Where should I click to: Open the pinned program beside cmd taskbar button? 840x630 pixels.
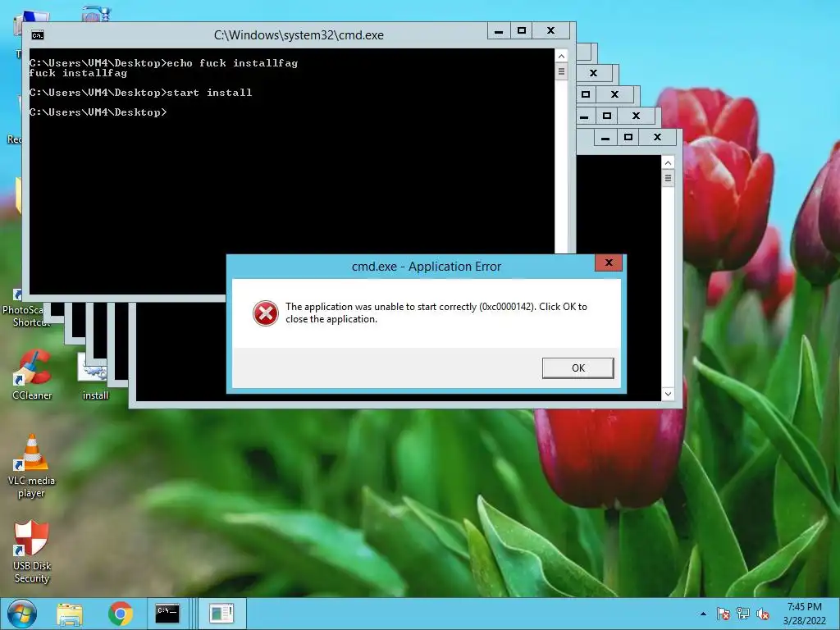(x=221, y=614)
